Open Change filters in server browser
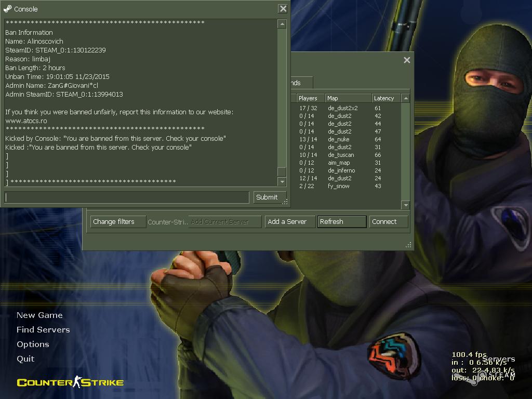 click(118, 221)
